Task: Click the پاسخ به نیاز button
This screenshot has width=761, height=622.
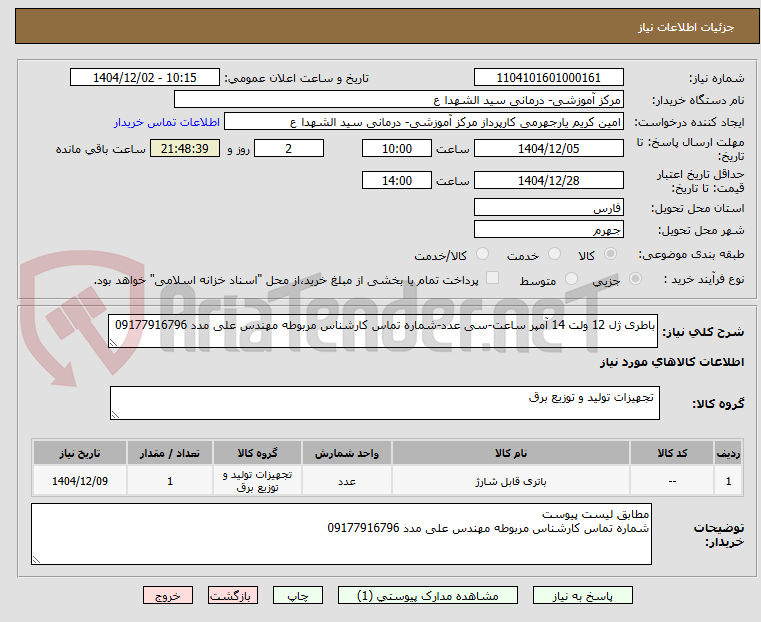Action: (x=582, y=595)
